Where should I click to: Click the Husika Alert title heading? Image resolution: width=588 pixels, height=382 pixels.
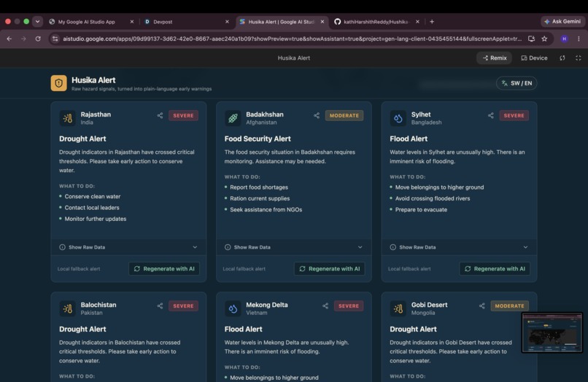pos(93,80)
